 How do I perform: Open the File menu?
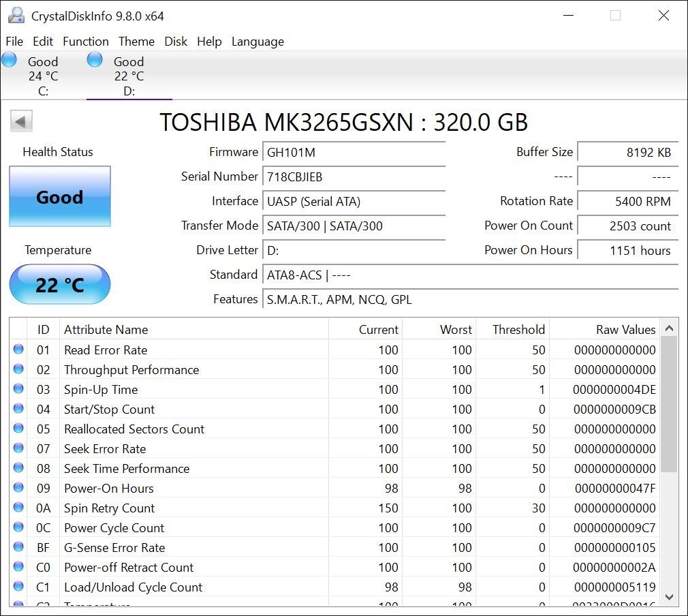(14, 42)
